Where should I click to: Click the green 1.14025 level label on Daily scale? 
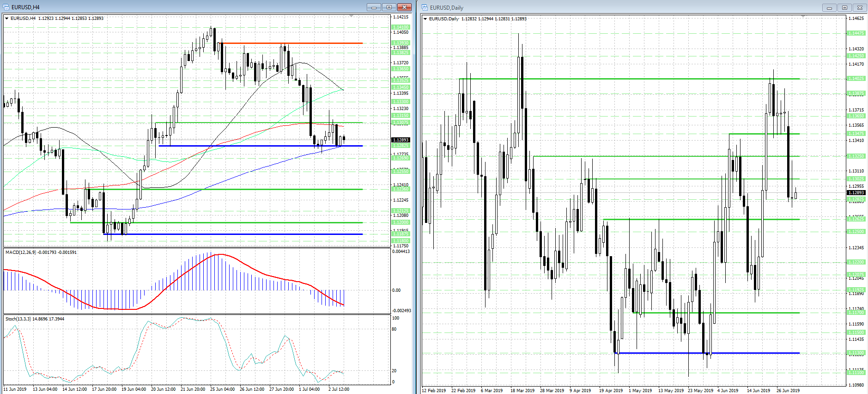click(856, 79)
